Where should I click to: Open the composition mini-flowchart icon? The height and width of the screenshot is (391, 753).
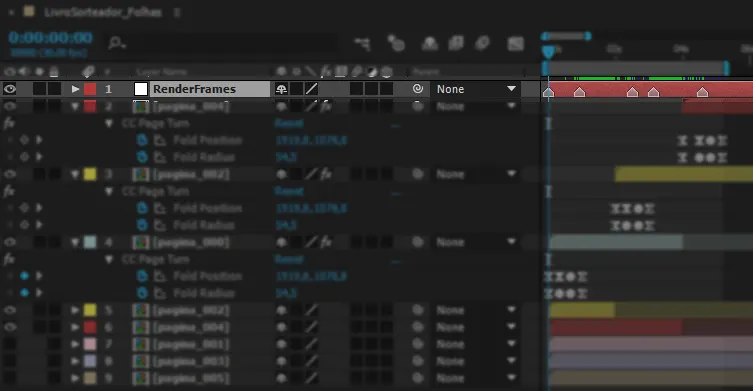point(363,44)
